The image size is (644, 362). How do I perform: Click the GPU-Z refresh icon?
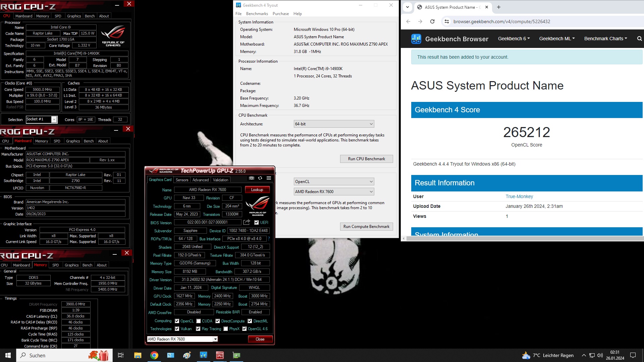pos(260,178)
